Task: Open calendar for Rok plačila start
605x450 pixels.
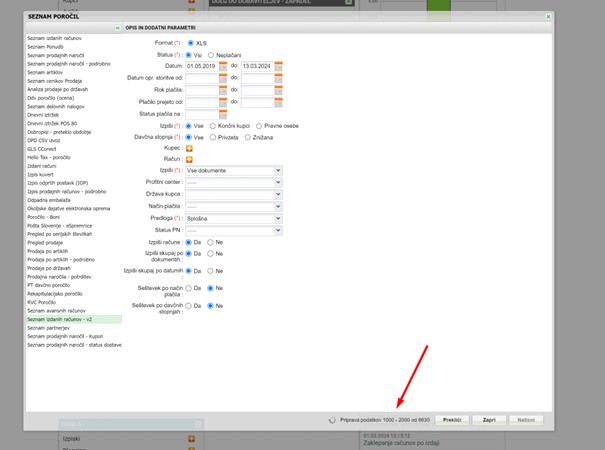Action: pyautogui.click(x=224, y=90)
